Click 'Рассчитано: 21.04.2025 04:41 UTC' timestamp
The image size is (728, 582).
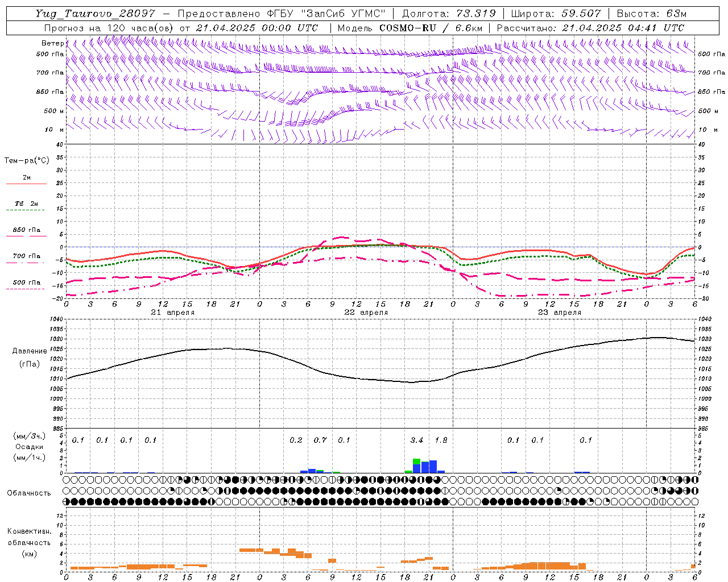[x=590, y=28]
